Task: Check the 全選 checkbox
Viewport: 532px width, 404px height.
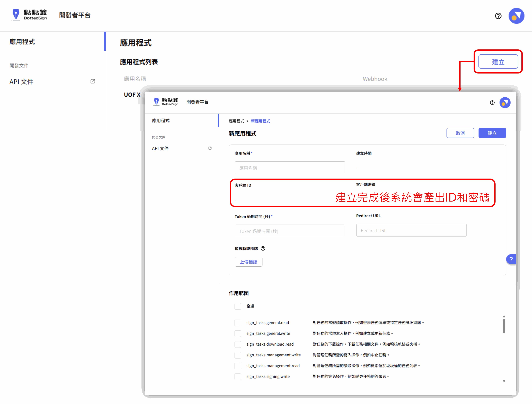Action: tap(238, 306)
